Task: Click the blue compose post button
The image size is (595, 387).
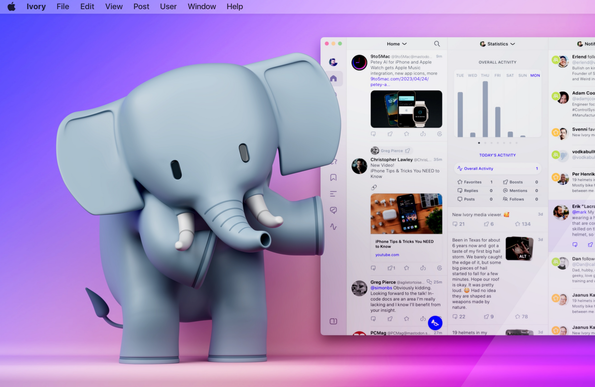Action: pyautogui.click(x=435, y=323)
